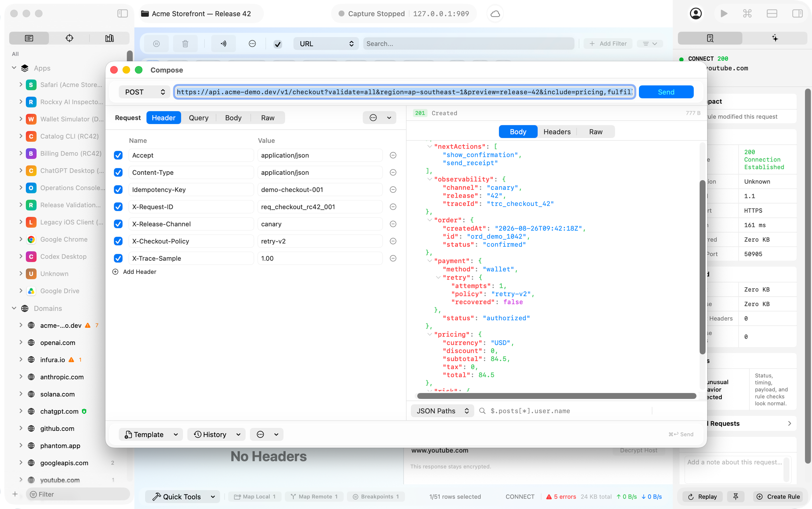Click the add plus icon beside Filter
Viewport: 812px width, 509px height.
tap(15, 494)
